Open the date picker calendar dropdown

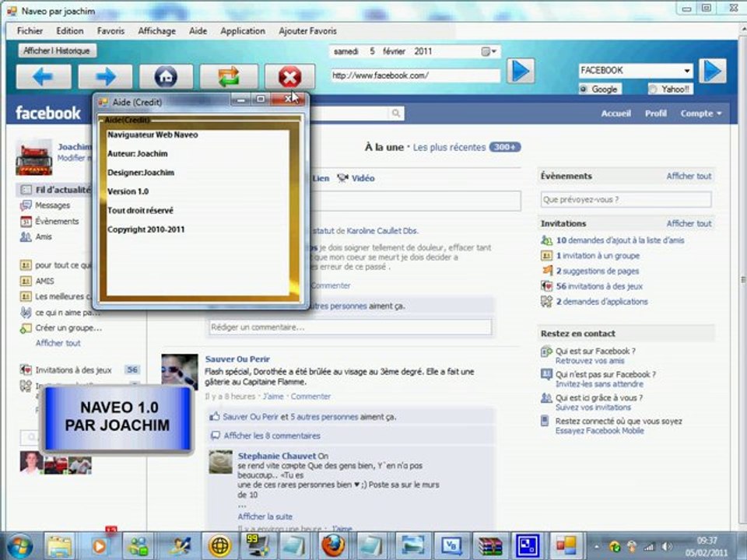pyautogui.click(x=489, y=51)
